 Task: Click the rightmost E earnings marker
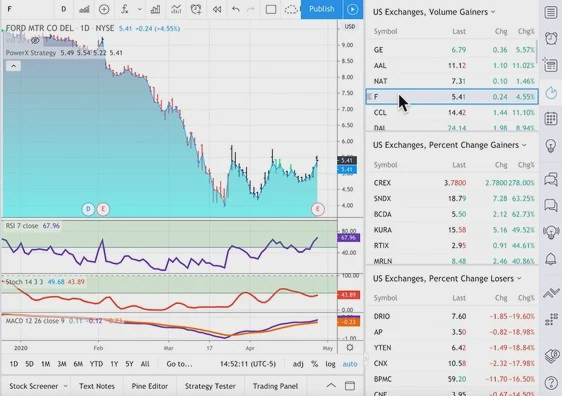pos(318,209)
